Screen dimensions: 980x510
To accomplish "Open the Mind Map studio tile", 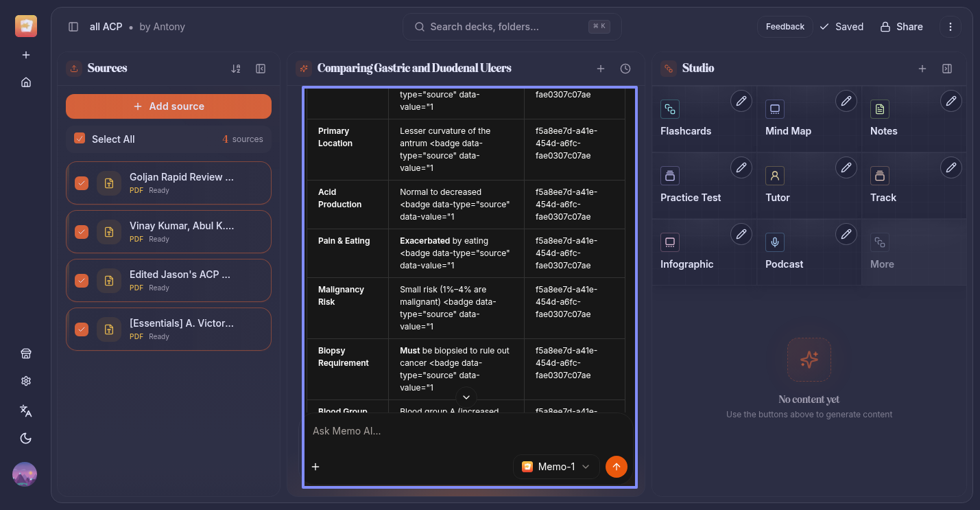I will 788,130.
